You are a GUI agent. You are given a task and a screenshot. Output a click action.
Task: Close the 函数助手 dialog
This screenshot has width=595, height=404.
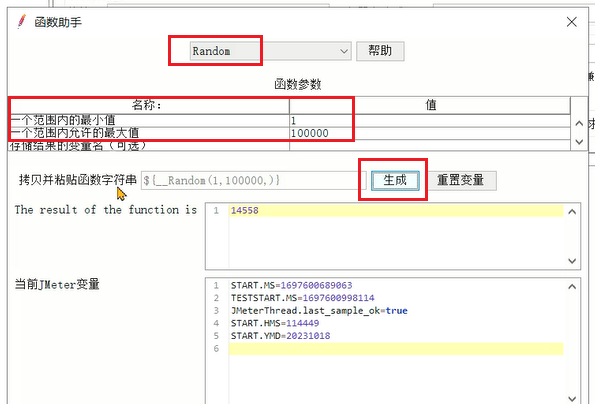pyautogui.click(x=571, y=22)
